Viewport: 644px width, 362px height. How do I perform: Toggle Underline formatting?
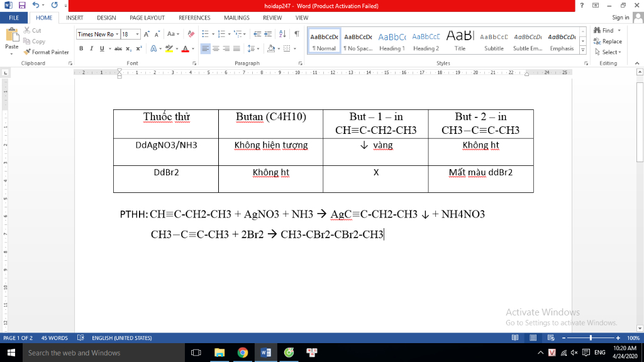[102, 49]
